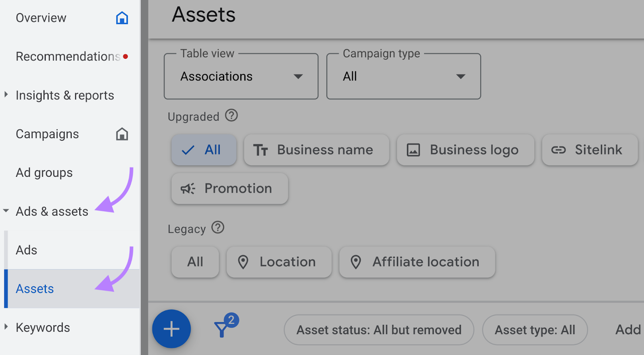Click the blue plus add asset button
Viewport: 644px width, 355px height.
(171, 329)
